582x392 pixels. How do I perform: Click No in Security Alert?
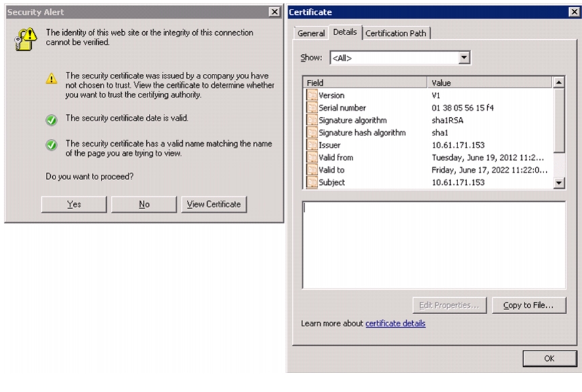pos(144,204)
